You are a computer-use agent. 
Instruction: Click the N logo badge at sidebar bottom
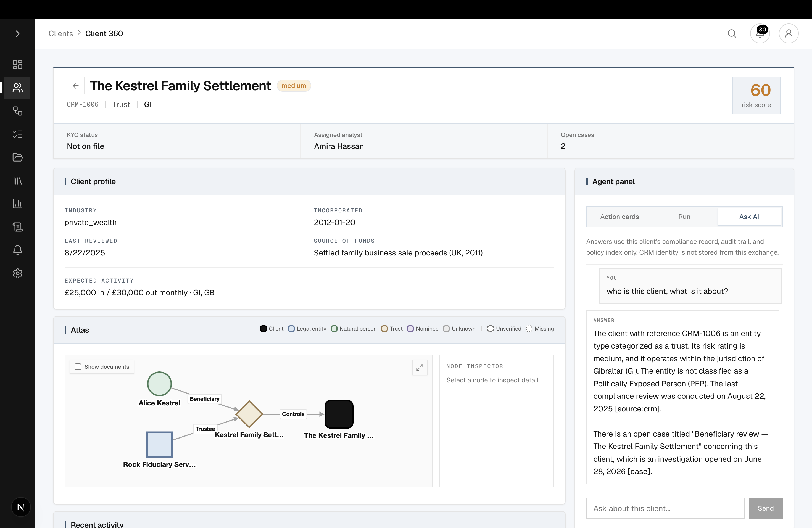pyautogui.click(x=20, y=507)
